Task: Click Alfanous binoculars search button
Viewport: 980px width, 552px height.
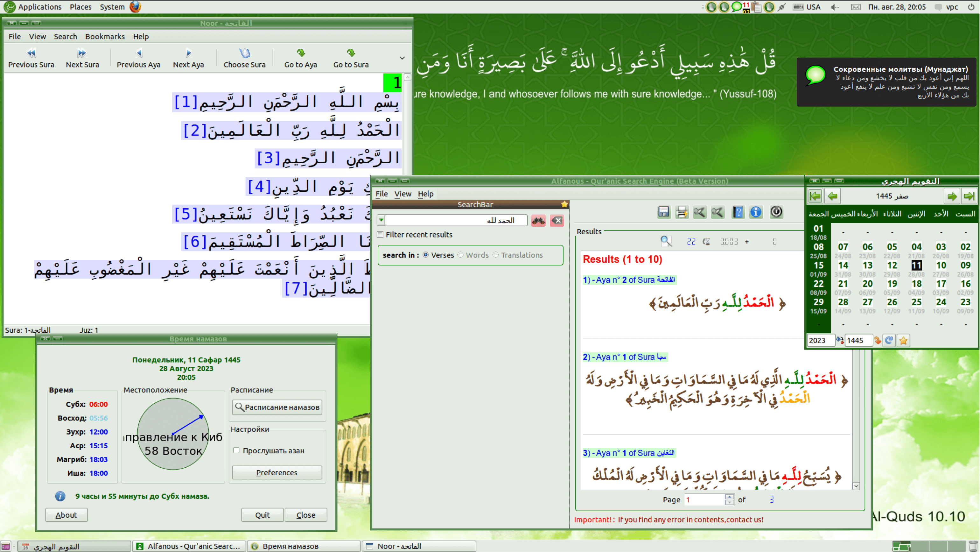Action: 538,220
